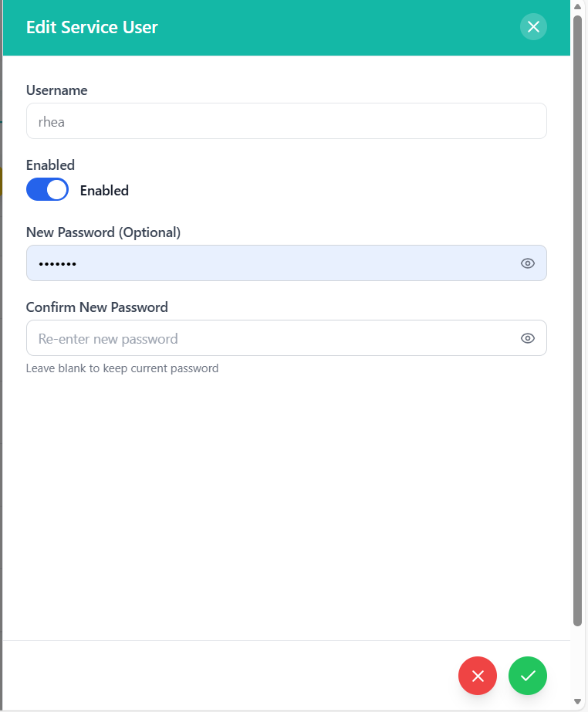Click the scrollbar down arrow

(578, 701)
